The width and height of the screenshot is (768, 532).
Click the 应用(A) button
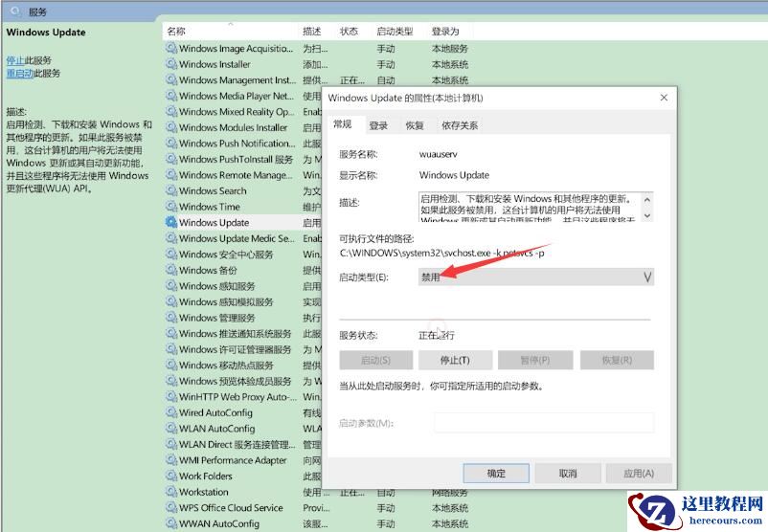coord(639,474)
